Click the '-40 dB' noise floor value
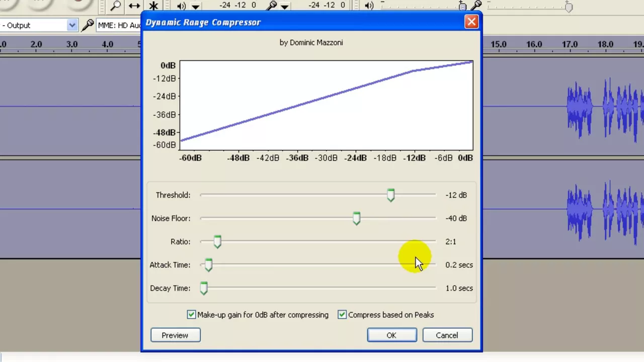 point(456,218)
